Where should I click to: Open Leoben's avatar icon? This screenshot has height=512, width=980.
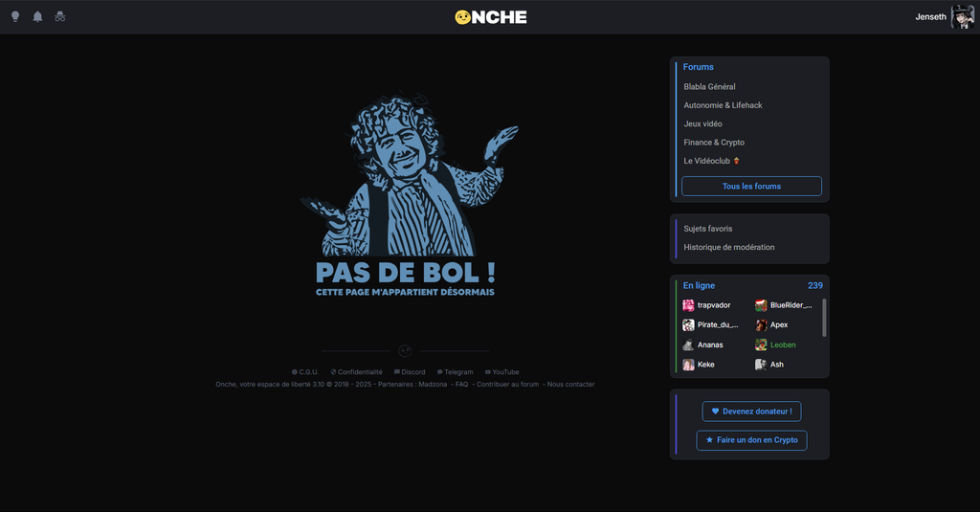pyautogui.click(x=761, y=345)
